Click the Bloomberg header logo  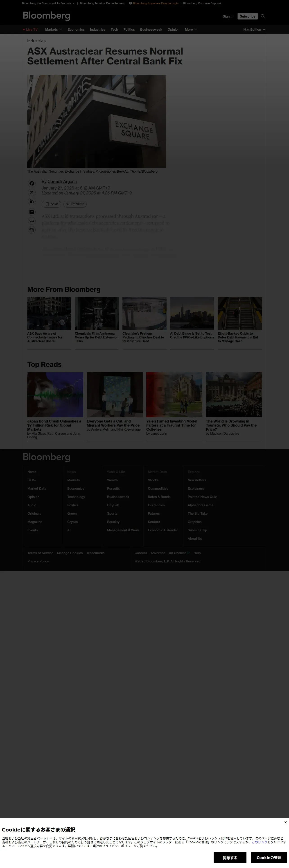(x=46, y=16)
